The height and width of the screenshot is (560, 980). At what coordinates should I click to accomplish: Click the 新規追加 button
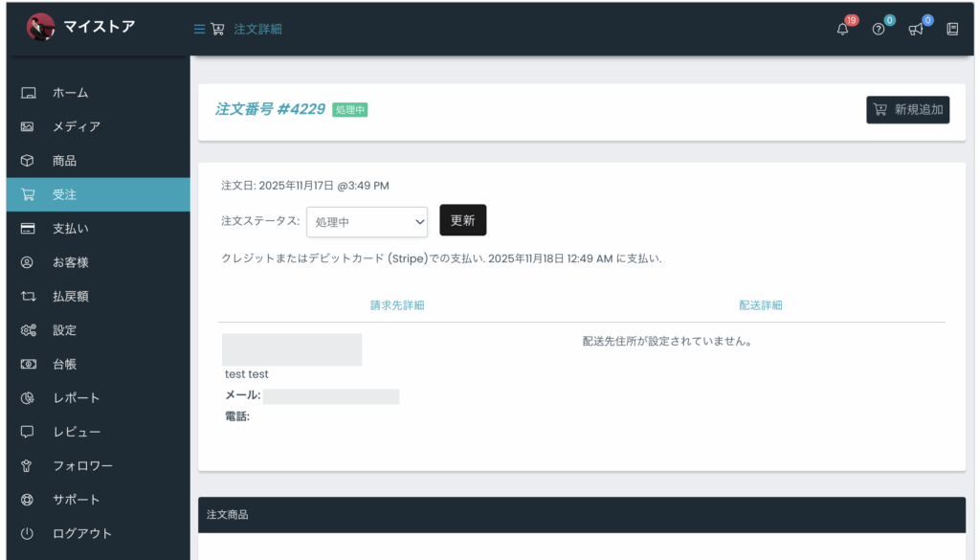pos(907,110)
